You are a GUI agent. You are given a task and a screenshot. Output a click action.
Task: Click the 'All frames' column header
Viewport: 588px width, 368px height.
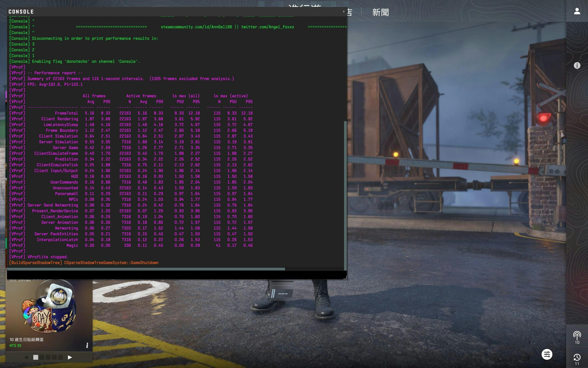tap(94, 96)
